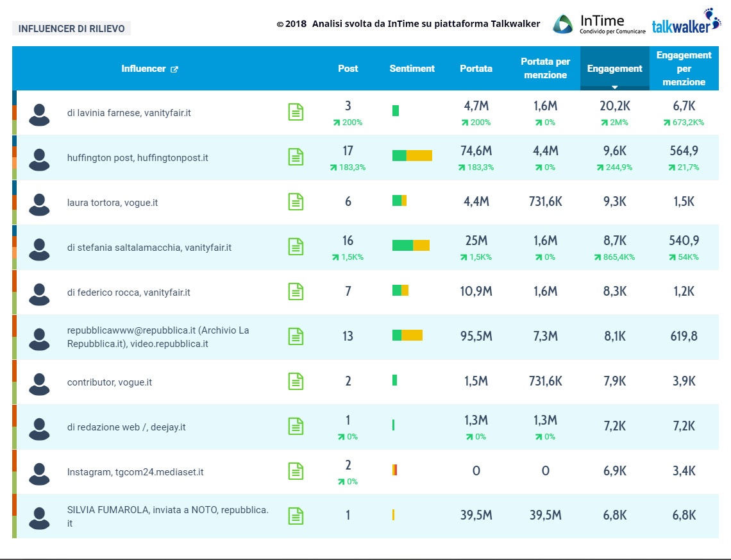
Task: Open di redazione web /, deejay.it
Action: [x=126, y=427]
